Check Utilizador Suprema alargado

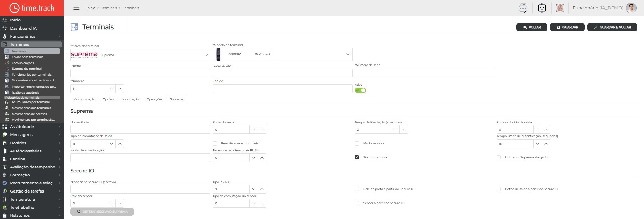click(x=499, y=157)
